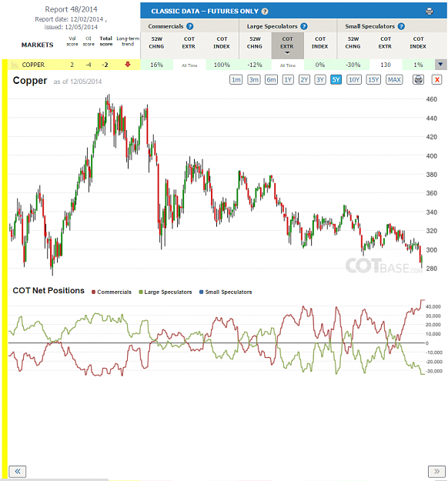Open the Commercials help question mark
The width and height of the screenshot is (448, 481).
coord(190,26)
